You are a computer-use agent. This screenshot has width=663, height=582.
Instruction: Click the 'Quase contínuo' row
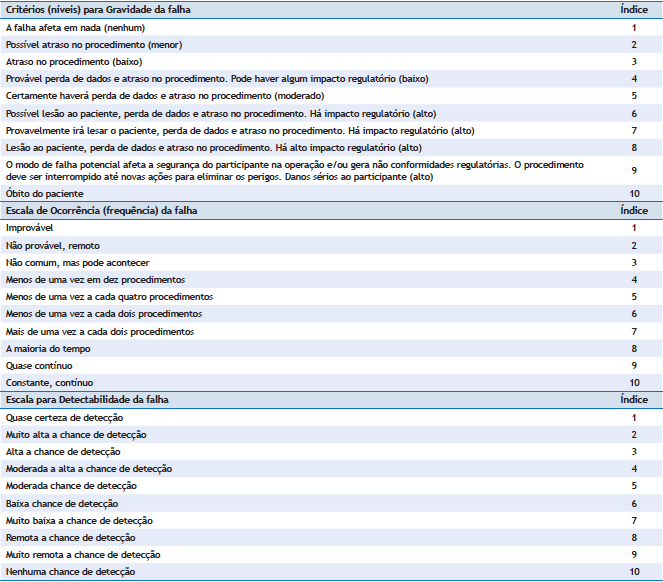tap(38, 365)
